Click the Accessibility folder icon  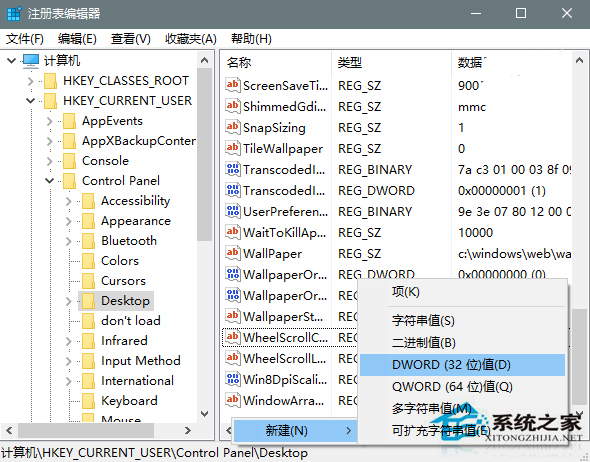(x=88, y=201)
